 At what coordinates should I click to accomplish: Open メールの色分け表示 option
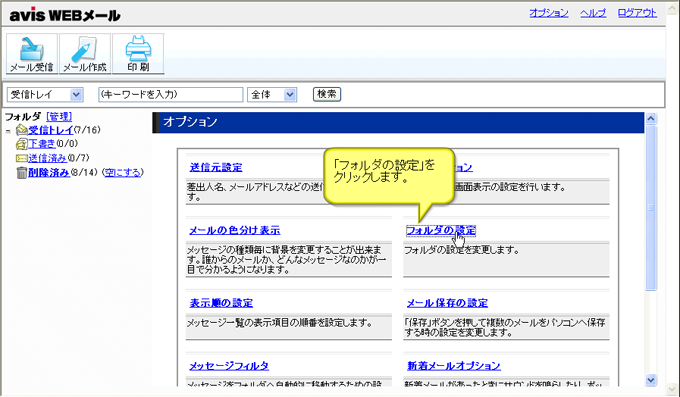[x=235, y=230]
